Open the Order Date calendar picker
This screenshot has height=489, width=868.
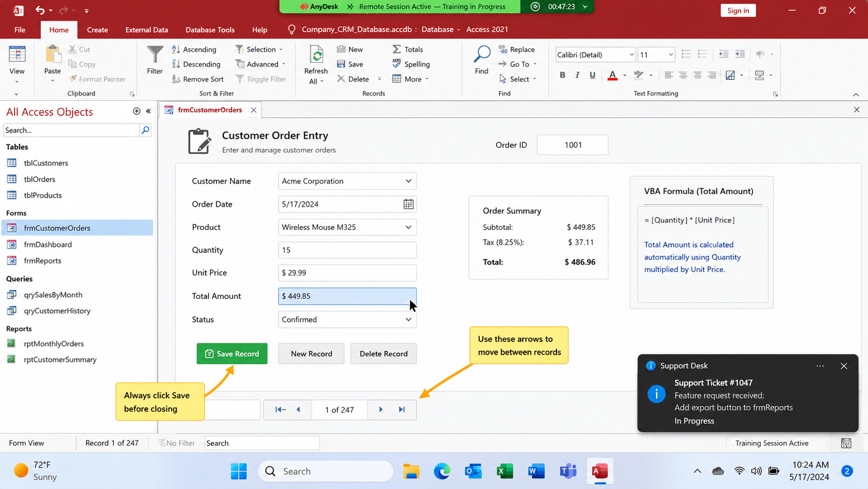pos(409,204)
